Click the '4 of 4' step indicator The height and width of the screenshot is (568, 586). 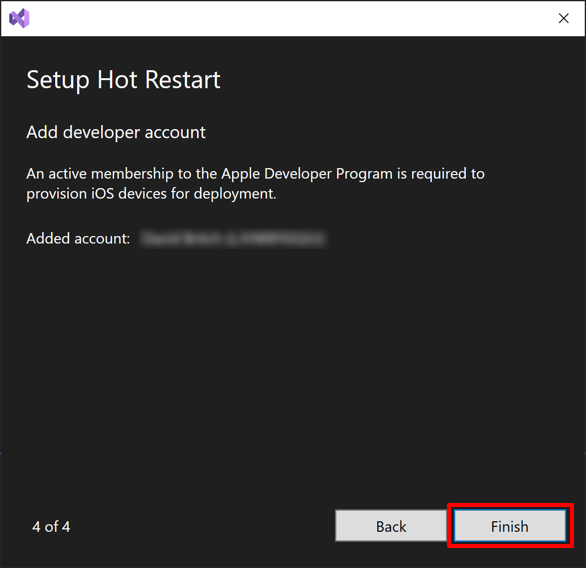(x=51, y=527)
